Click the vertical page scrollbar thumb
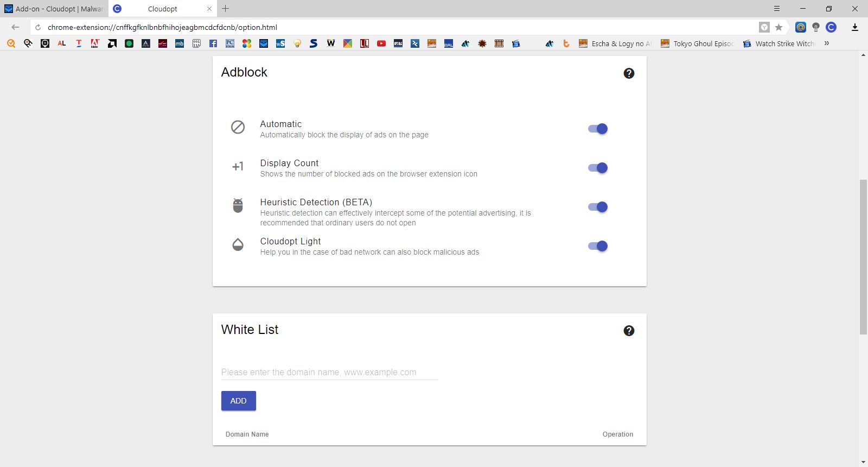 pos(863,256)
